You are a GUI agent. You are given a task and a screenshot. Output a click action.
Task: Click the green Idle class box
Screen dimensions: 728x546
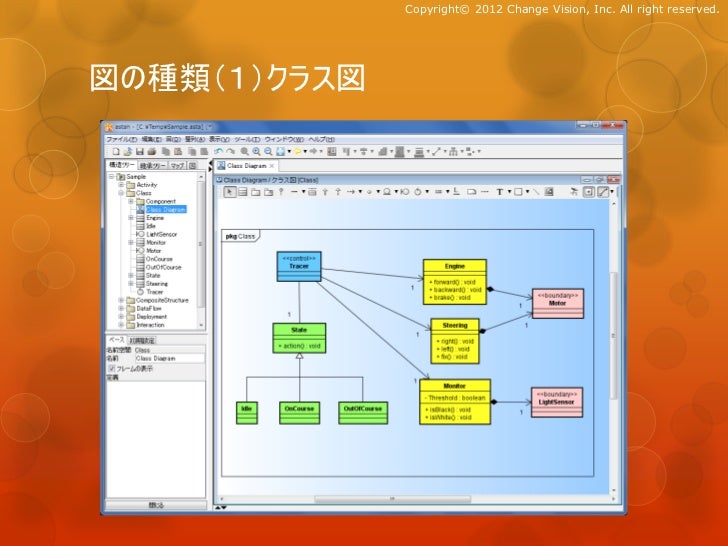coord(247,413)
